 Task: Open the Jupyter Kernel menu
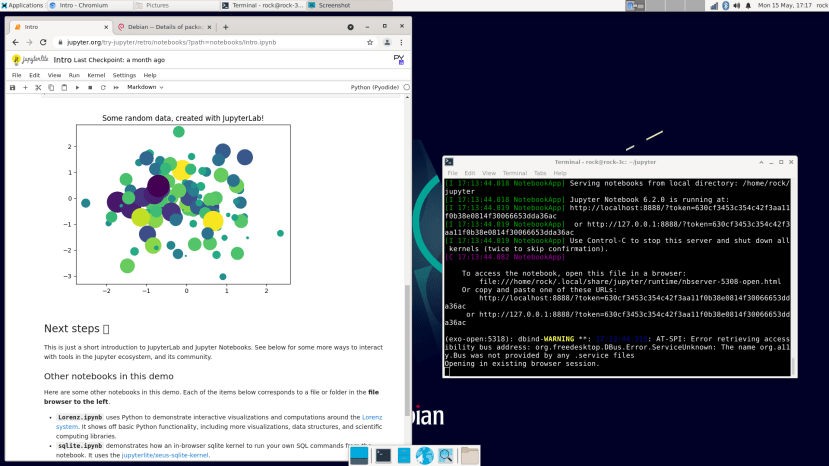click(x=96, y=75)
